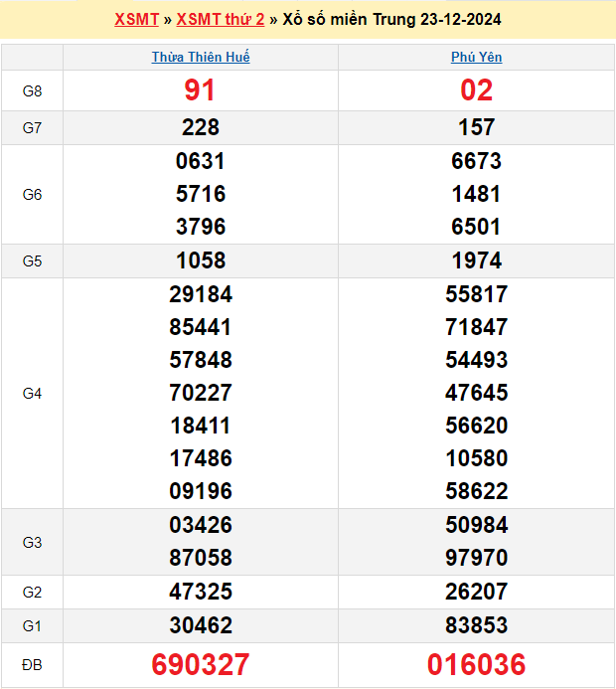Screen dimensions: 616x689
Task: Click the special prize number 690327
Action: click(200, 664)
